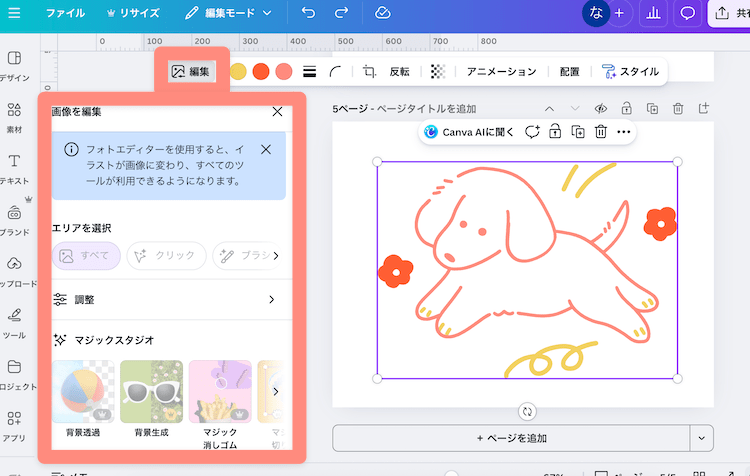Image resolution: width=750 pixels, height=476 pixels.
Task: Open the corner rounding icon
Action: pos(335,72)
